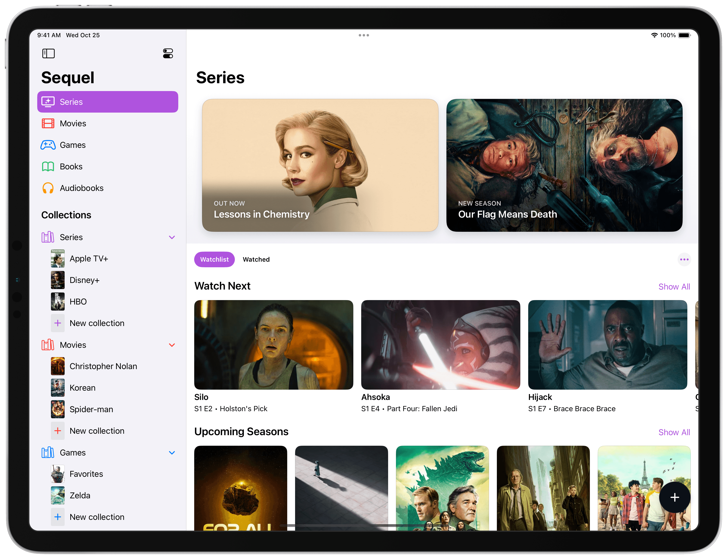
Task: Switch to the Audiobooks section
Action: [x=108, y=188]
